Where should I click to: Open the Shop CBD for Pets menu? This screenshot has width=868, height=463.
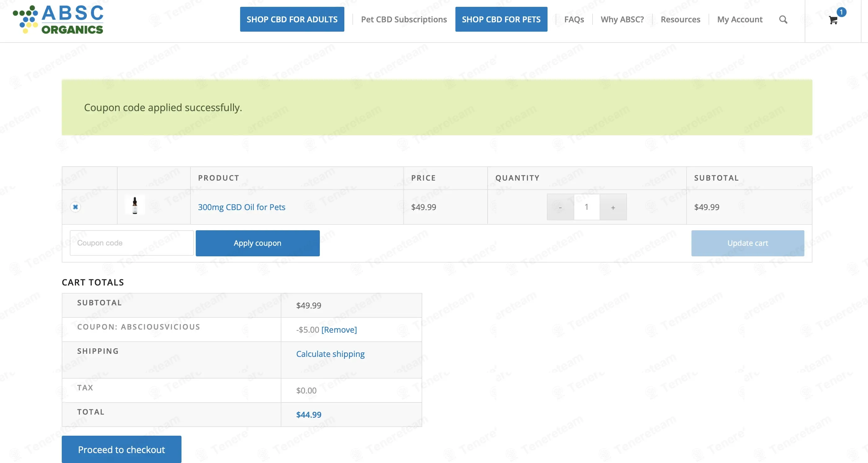(x=501, y=19)
